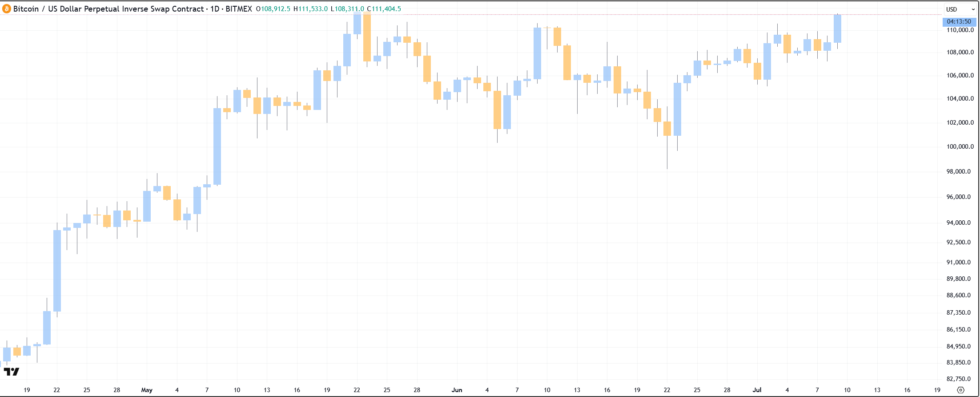Click the 04:13:50 countdown price label
The image size is (980, 397).
pyautogui.click(x=959, y=21)
